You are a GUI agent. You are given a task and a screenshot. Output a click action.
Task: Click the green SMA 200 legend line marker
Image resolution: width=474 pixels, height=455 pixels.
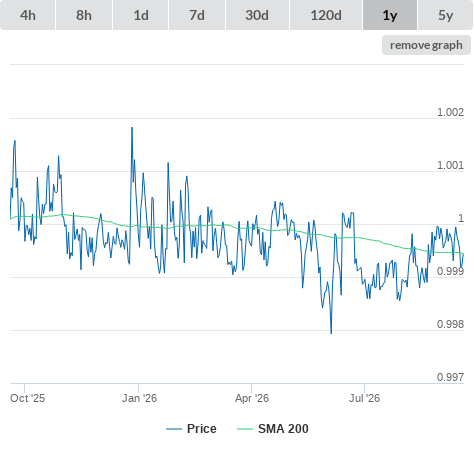245,429
